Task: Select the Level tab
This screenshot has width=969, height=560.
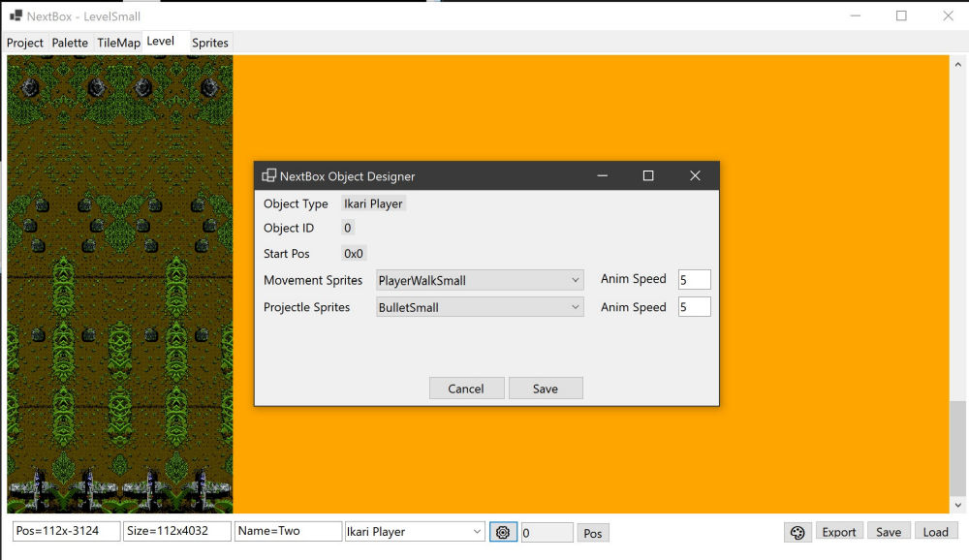Action: point(166,42)
